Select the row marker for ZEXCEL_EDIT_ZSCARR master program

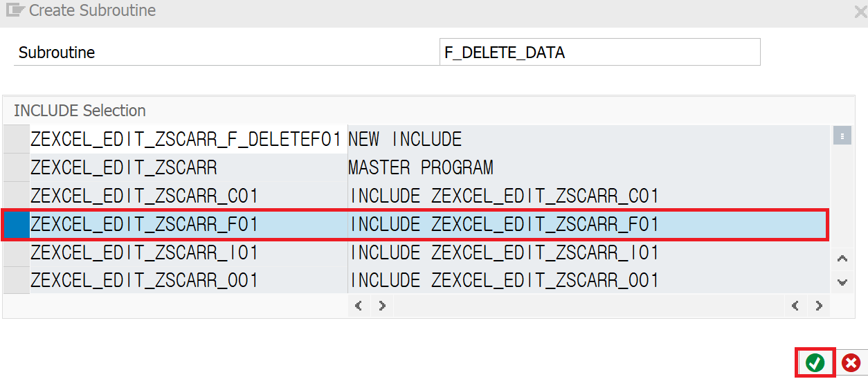pos(16,167)
